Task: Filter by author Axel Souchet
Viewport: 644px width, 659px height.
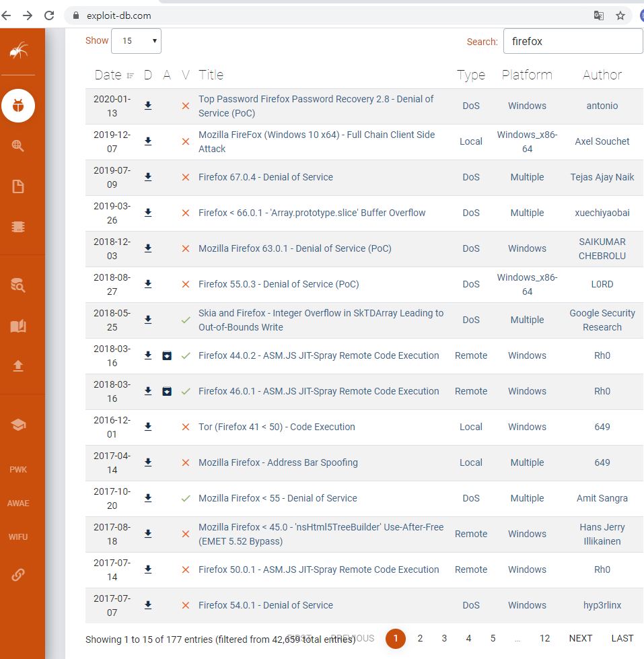Action: coord(602,141)
